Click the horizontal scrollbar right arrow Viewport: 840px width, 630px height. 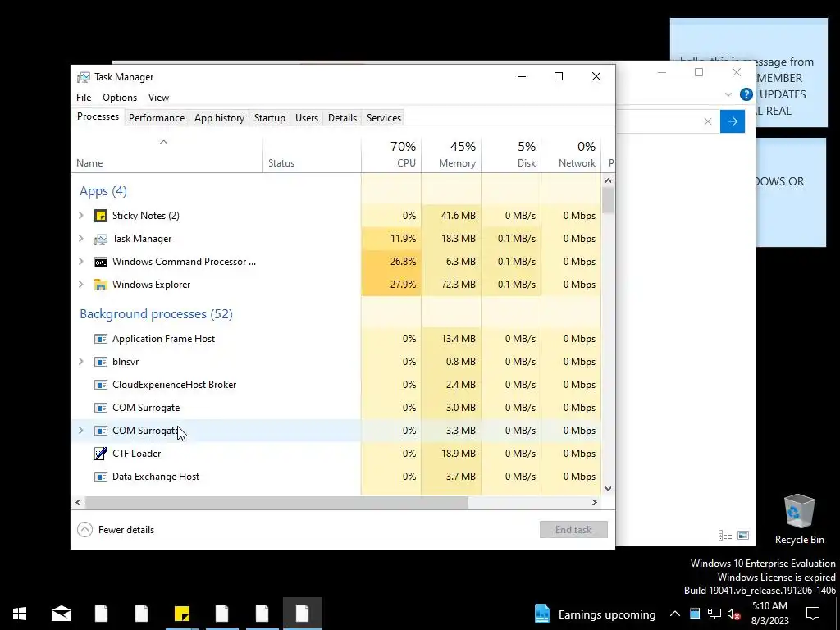pos(594,503)
